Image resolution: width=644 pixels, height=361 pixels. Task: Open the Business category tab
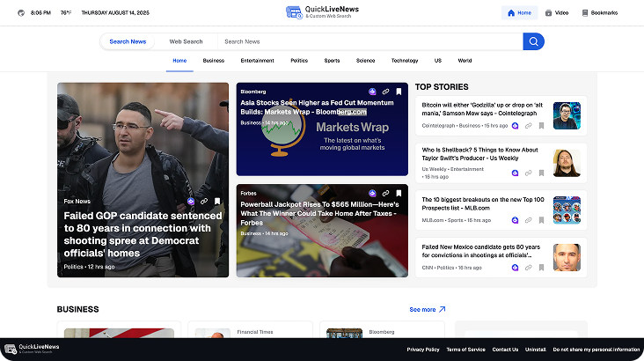[214, 61]
